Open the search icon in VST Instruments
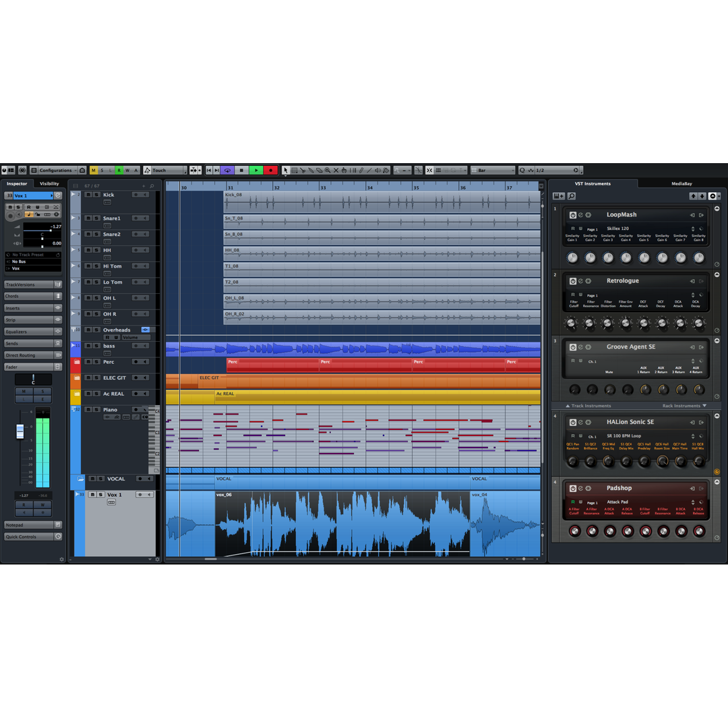The width and height of the screenshot is (728, 728). [572, 196]
